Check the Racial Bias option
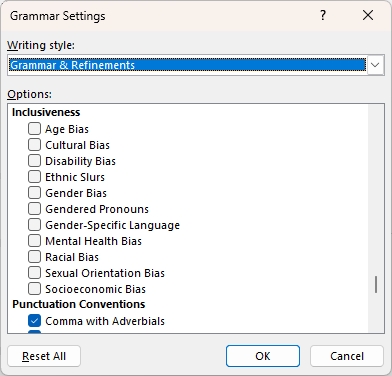This screenshot has width=392, height=376. pos(34,257)
